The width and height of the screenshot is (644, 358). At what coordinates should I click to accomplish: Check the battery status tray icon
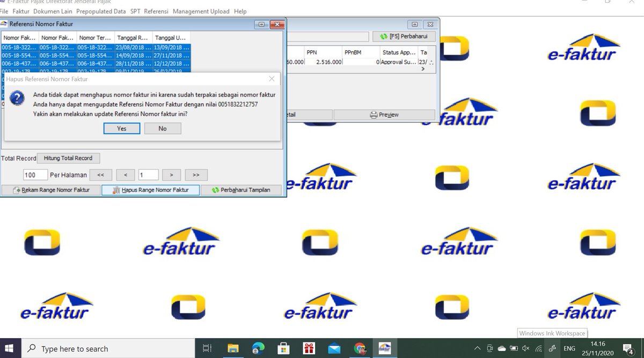(x=514, y=348)
